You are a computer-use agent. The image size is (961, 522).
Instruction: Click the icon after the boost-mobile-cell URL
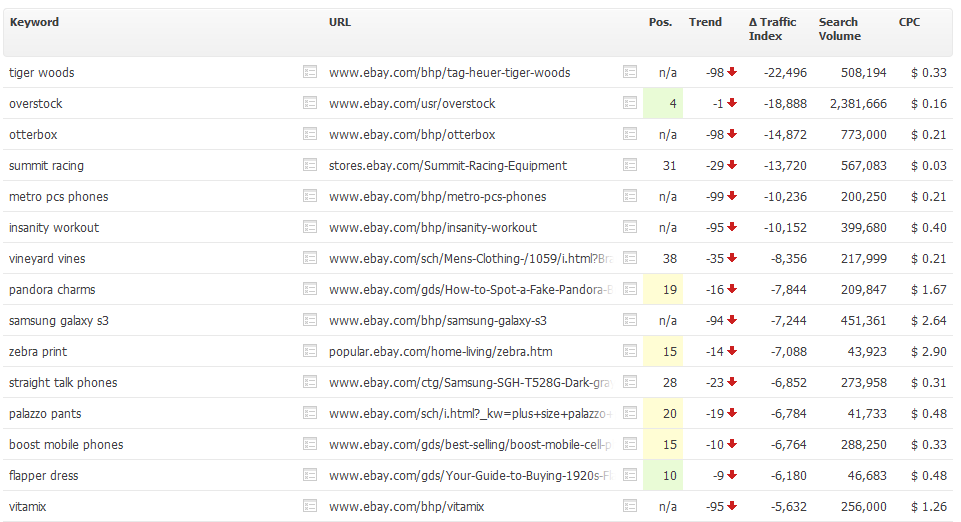(629, 444)
